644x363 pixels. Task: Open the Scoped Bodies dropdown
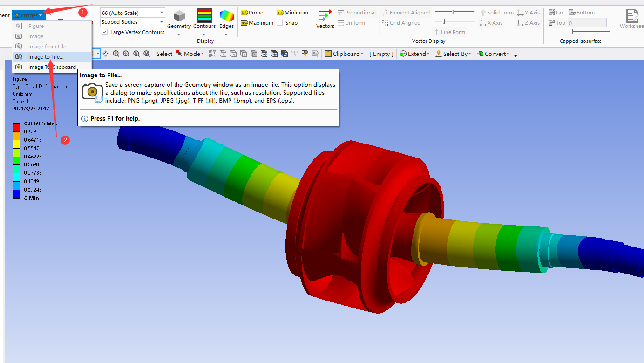[x=133, y=22]
